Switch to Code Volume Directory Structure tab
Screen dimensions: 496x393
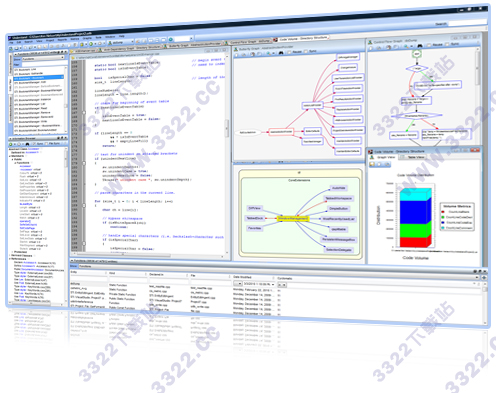coord(302,39)
